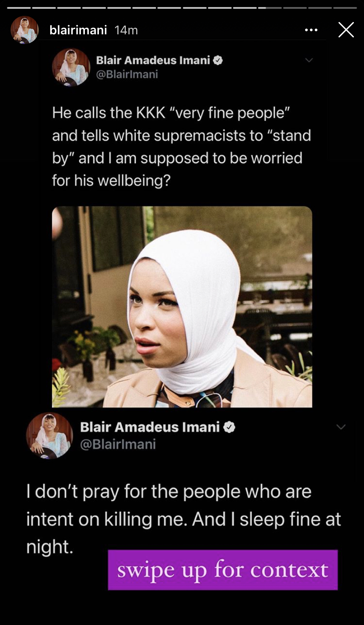Open the blairimani username link

point(78,30)
